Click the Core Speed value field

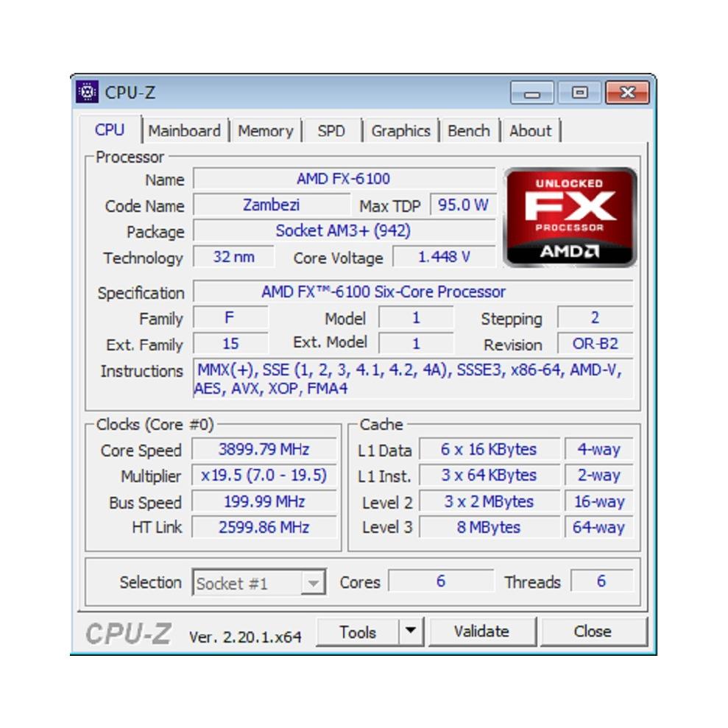pyautogui.click(x=264, y=450)
